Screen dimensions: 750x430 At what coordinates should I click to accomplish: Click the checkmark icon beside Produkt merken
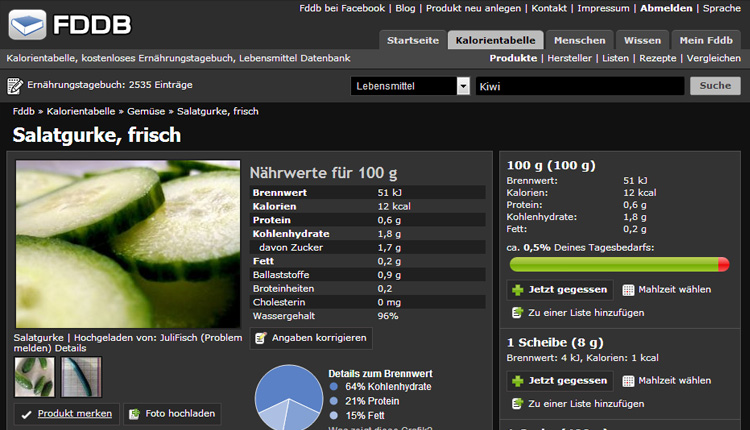click(26, 414)
